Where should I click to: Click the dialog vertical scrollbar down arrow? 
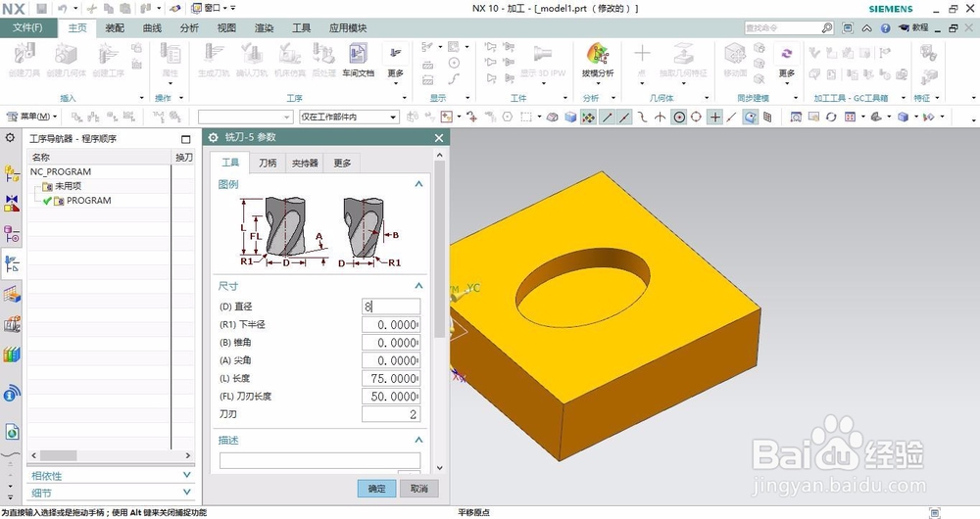439,468
